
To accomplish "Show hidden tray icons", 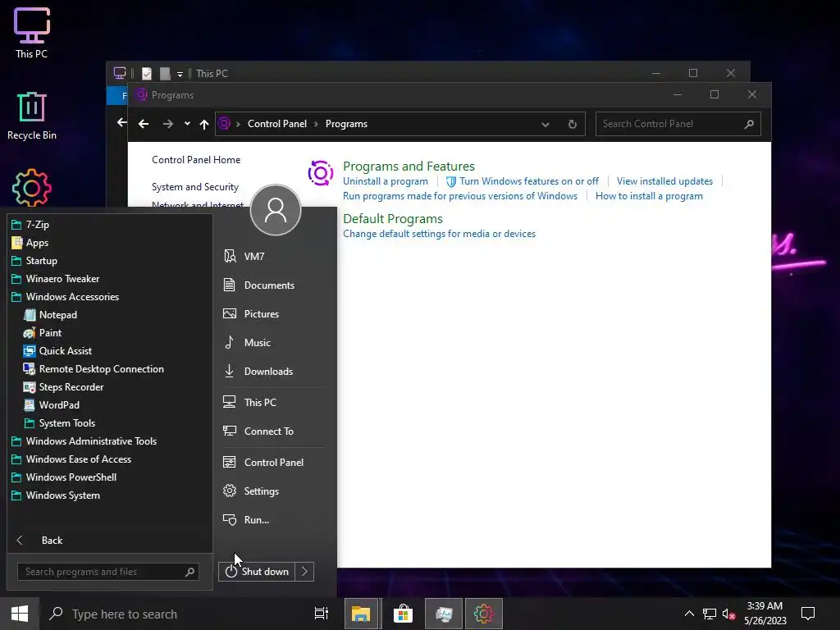I will click(689, 614).
